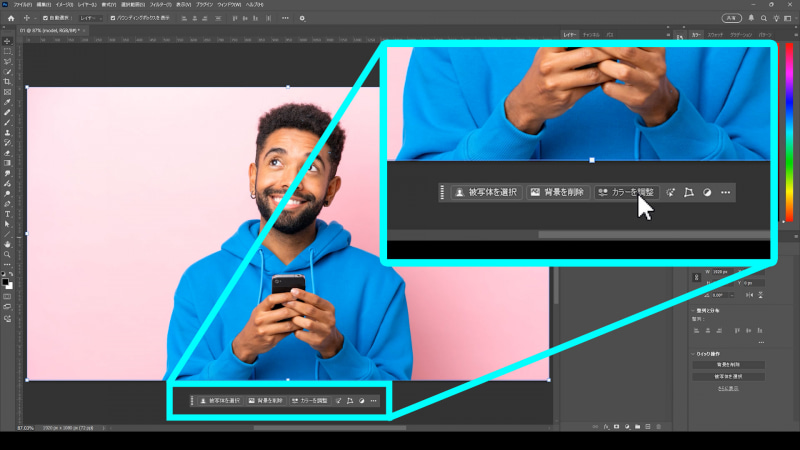Viewport: 800px width, 450px height.
Task: Select the History Brush tool
Action: 7,143
